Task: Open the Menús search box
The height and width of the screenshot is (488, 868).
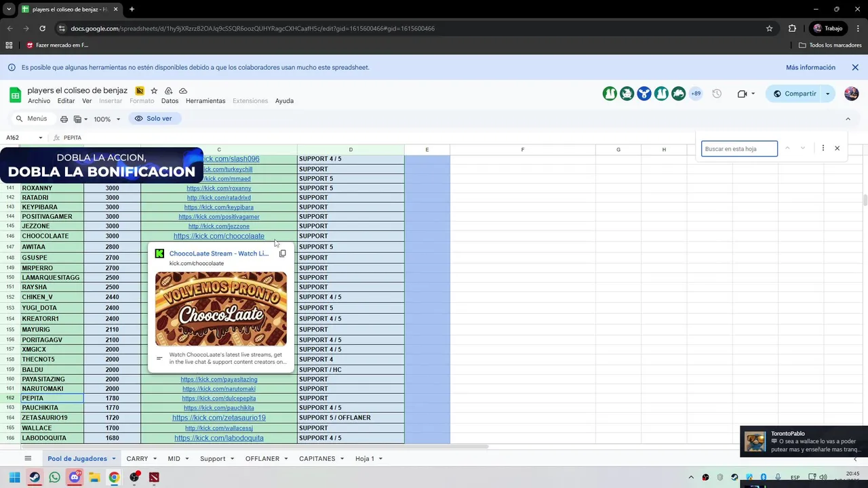Action: click(32, 119)
